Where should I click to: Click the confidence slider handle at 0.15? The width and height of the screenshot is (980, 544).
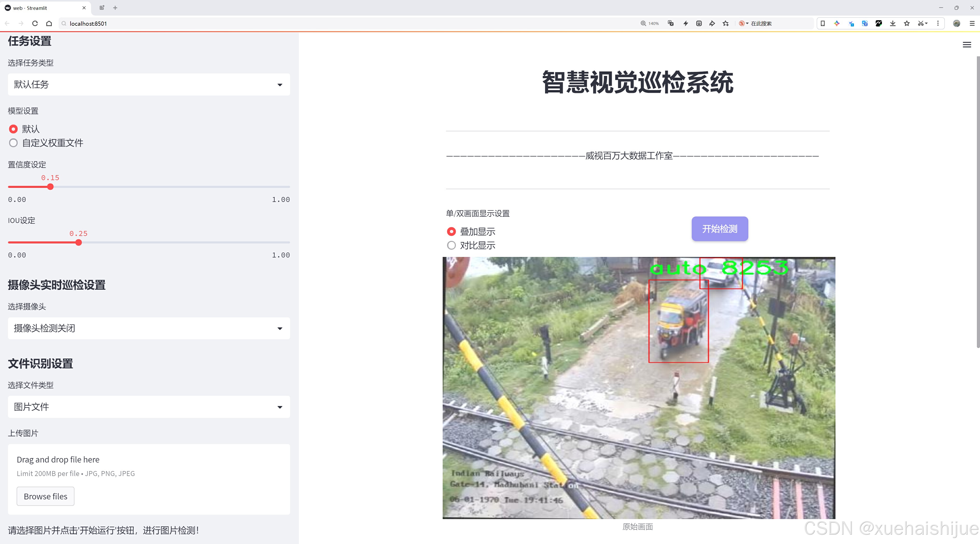coord(50,187)
